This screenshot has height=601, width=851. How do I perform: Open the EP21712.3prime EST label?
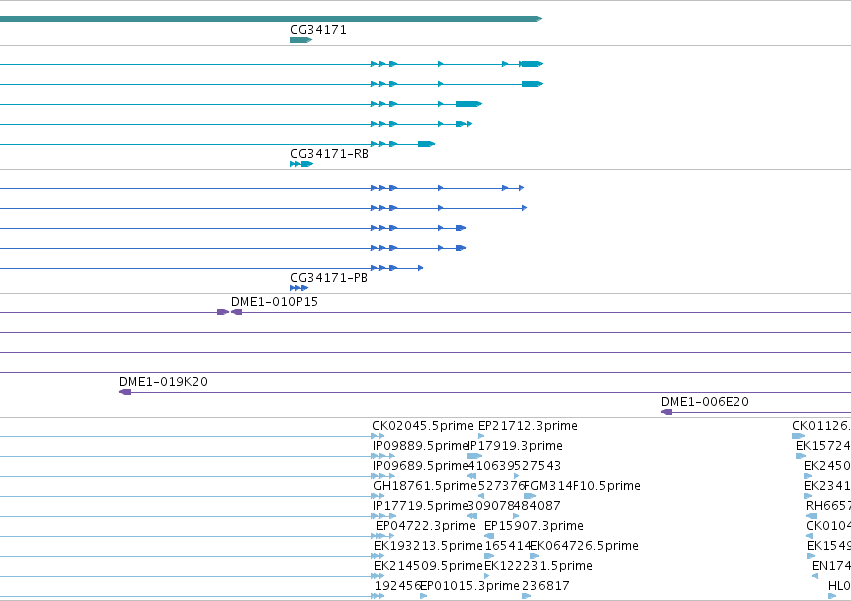point(528,426)
